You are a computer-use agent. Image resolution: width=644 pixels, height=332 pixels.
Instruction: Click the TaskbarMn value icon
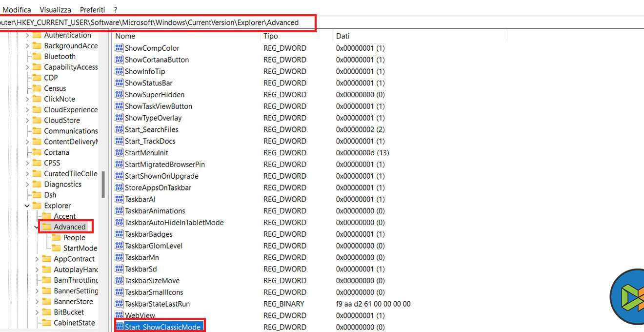(x=119, y=257)
